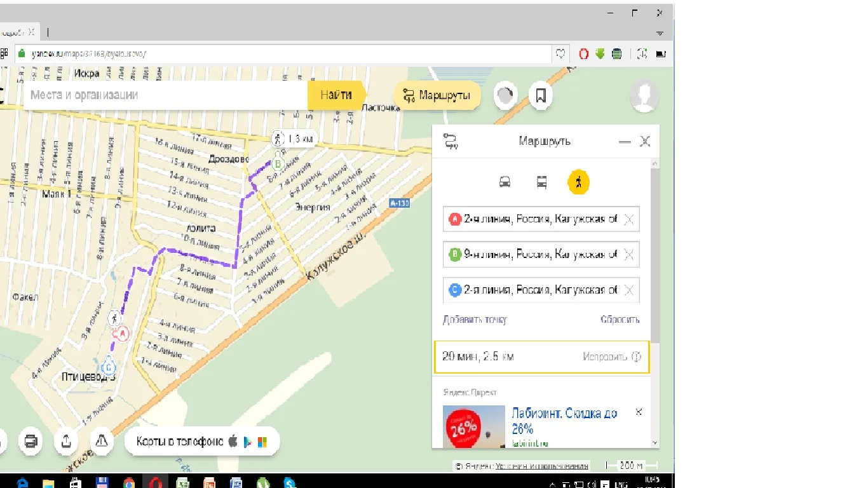The width and height of the screenshot is (868, 488).
Task: Open the Лабиринт. Скидка до 26% ad link
Action: coord(564,421)
